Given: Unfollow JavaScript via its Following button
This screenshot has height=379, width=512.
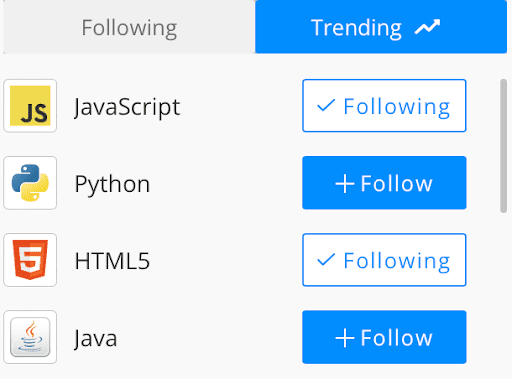Looking at the screenshot, I should [384, 106].
